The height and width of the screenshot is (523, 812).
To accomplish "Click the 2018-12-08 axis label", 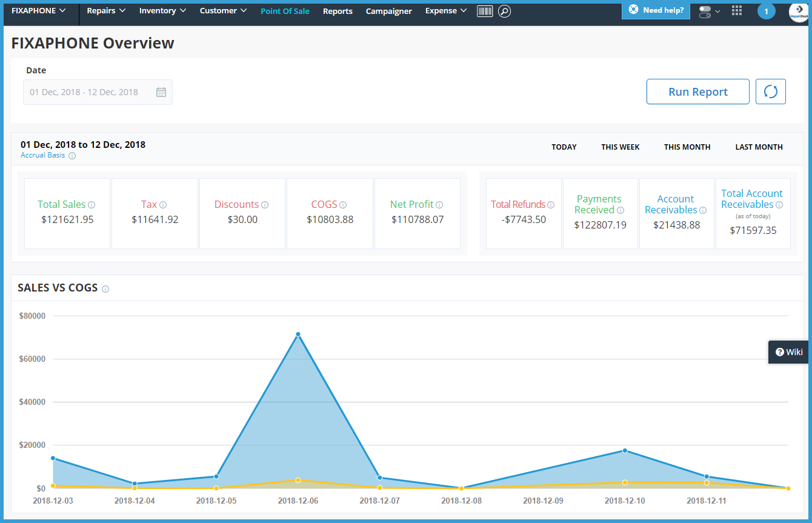I will [461, 501].
